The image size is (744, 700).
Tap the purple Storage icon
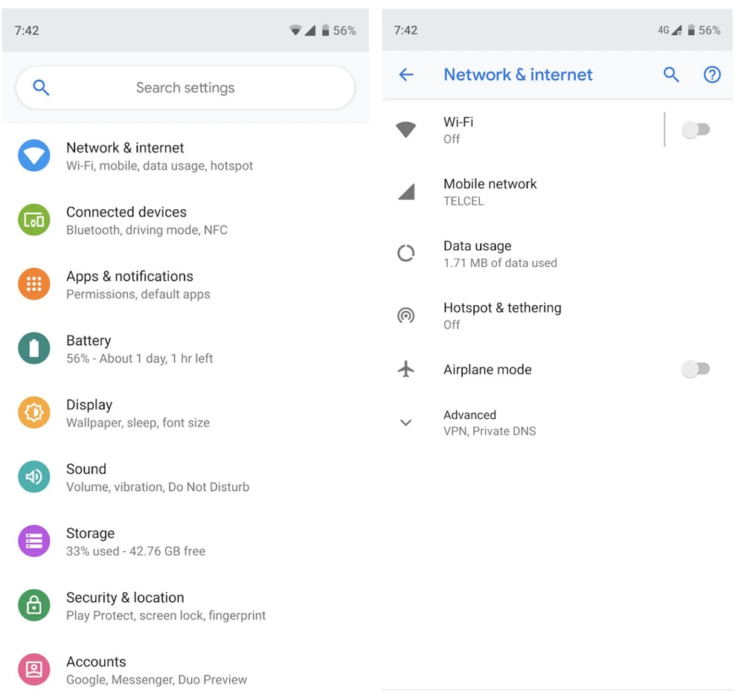coord(34,541)
